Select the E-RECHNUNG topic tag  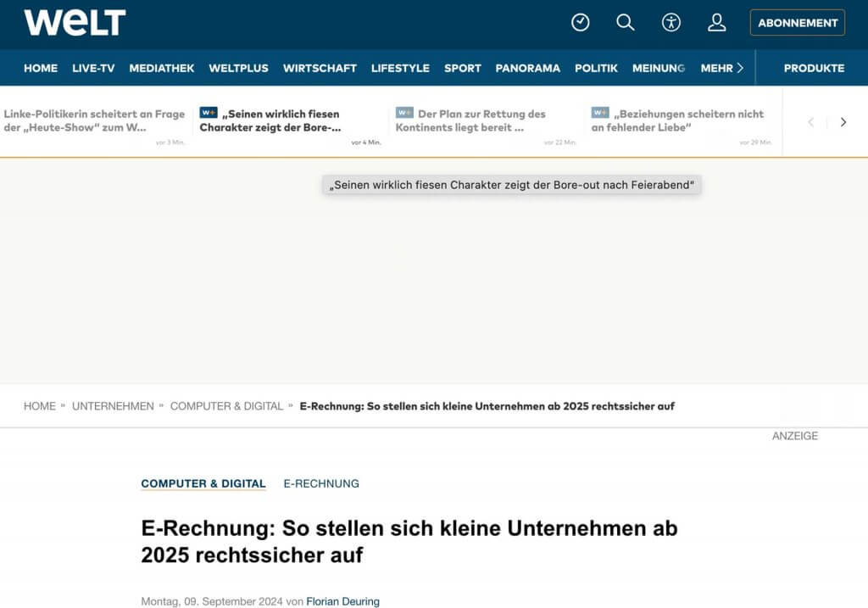321,483
